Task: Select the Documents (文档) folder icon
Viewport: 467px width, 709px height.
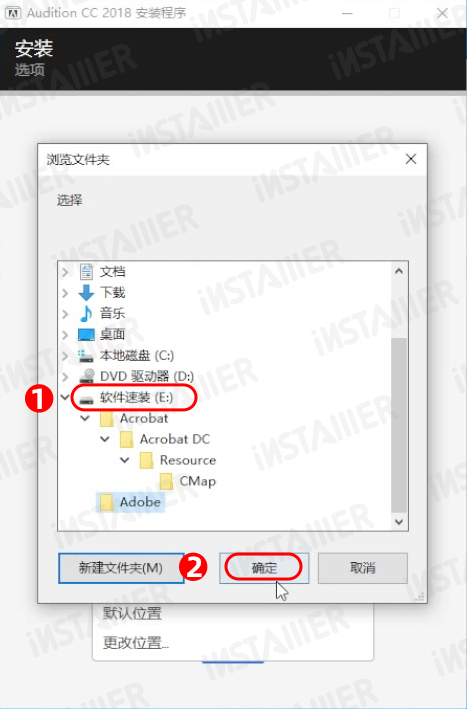Action: (86, 272)
